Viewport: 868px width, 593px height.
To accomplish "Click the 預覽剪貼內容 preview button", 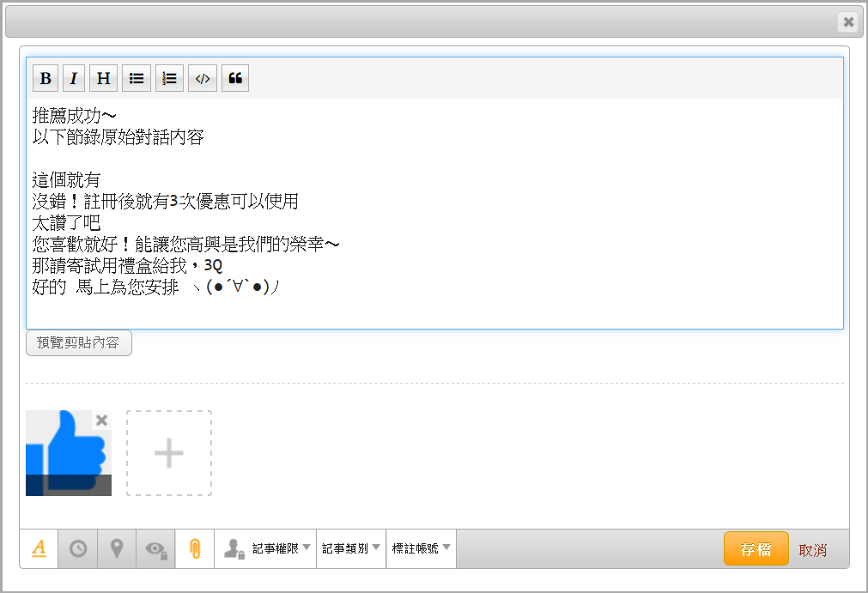I will 79,343.
